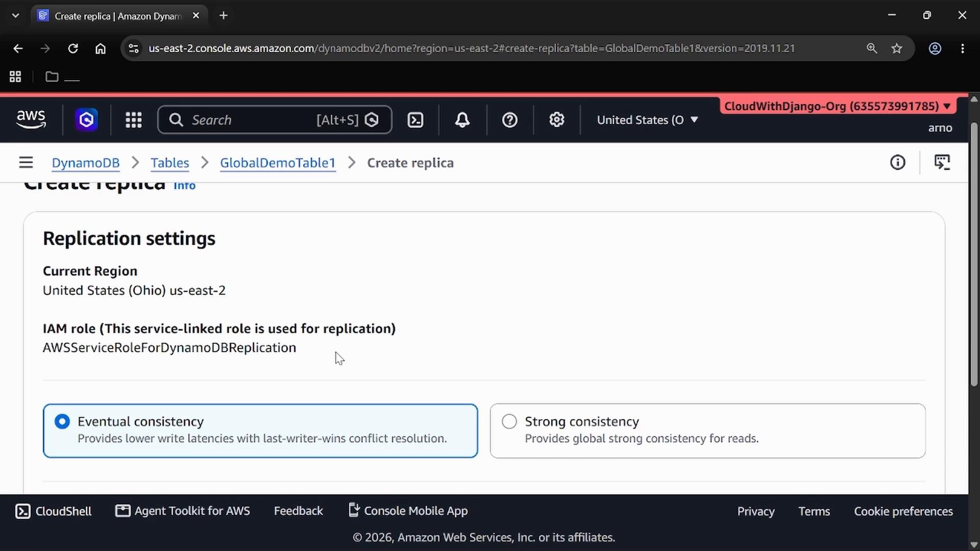The image size is (980, 551).
Task: Click the browser address bar URL
Action: [472, 48]
